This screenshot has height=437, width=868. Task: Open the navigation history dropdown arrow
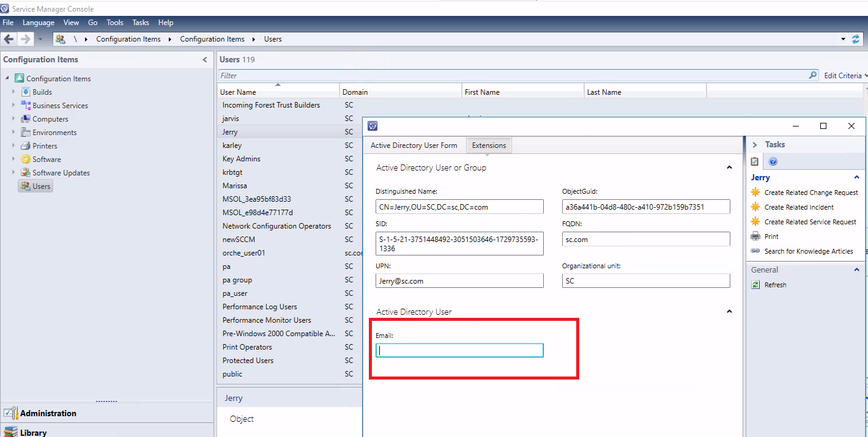point(40,39)
